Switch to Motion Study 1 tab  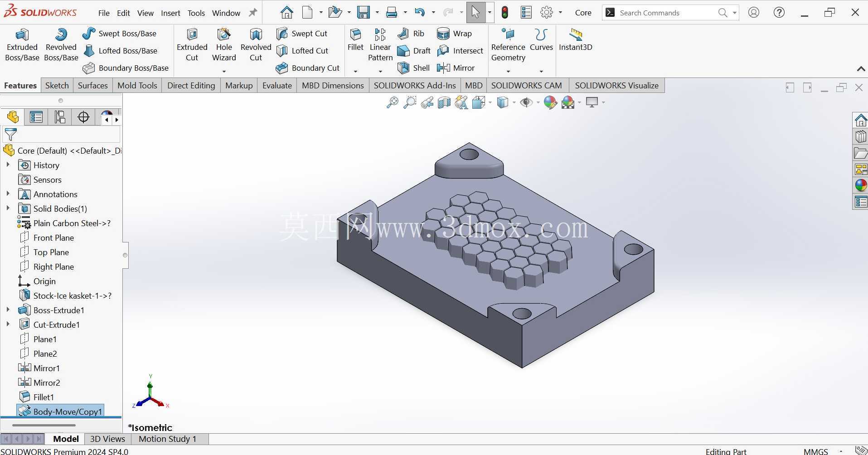click(x=168, y=439)
